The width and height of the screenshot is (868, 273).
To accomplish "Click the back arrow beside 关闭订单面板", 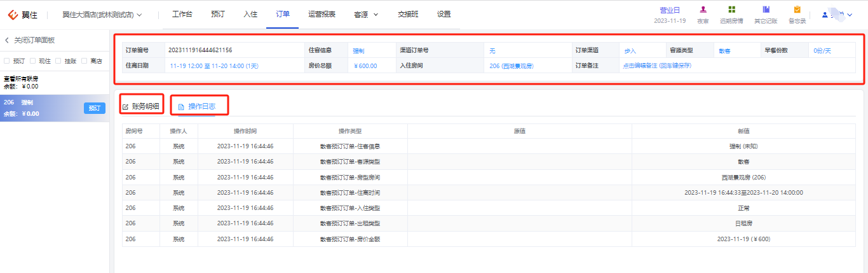I will click(7, 40).
